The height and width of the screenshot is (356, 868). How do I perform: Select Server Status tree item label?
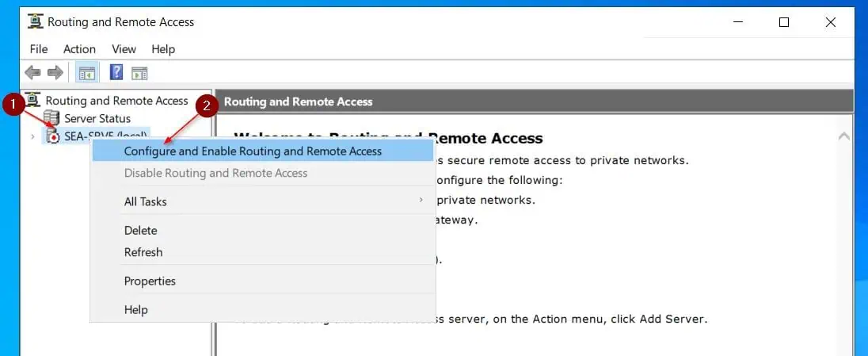[x=97, y=119]
